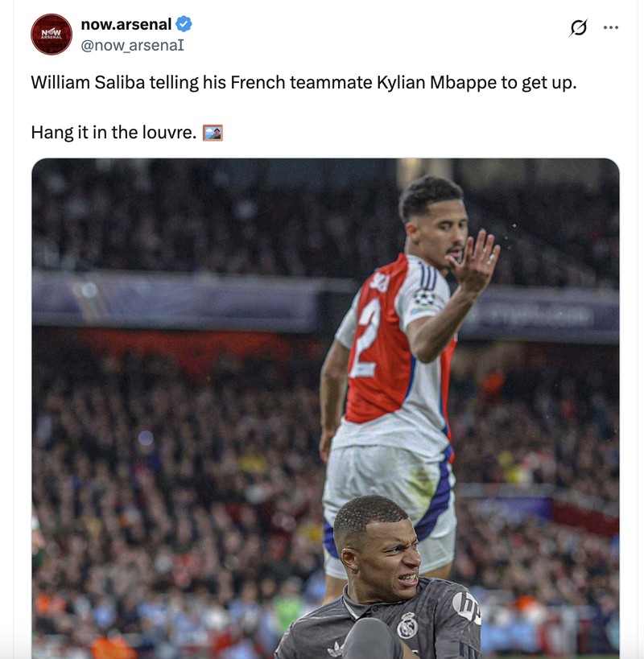
Task: Open the Grok analysis dropdown for this post
Action: pos(578,26)
